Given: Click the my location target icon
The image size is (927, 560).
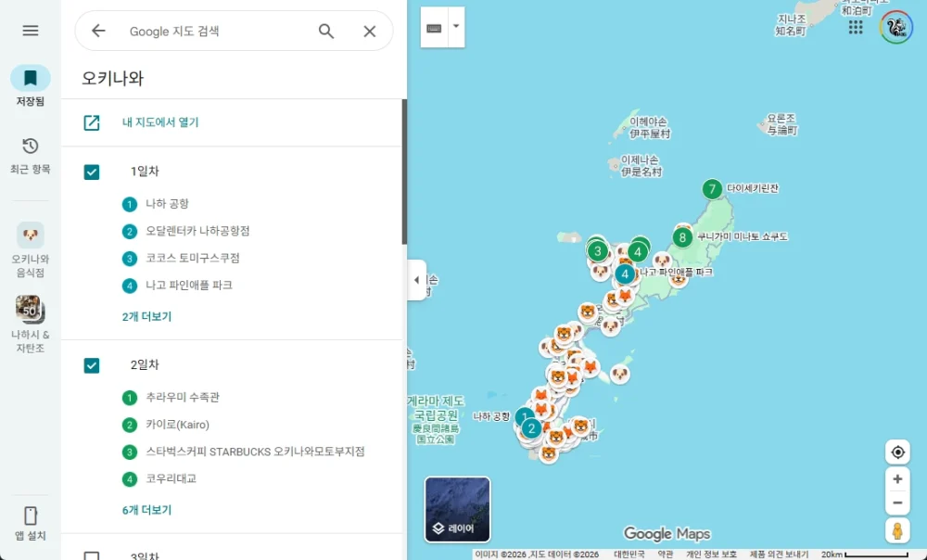Looking at the screenshot, I should coord(897,452).
